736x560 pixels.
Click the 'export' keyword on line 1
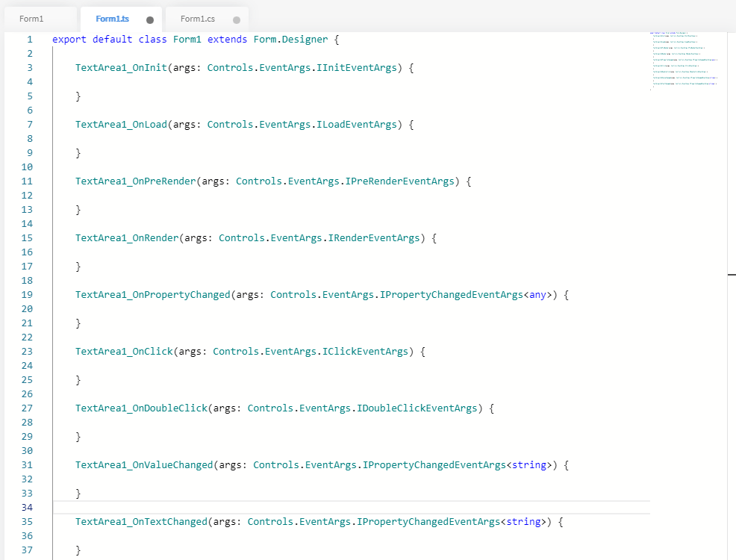(69, 39)
